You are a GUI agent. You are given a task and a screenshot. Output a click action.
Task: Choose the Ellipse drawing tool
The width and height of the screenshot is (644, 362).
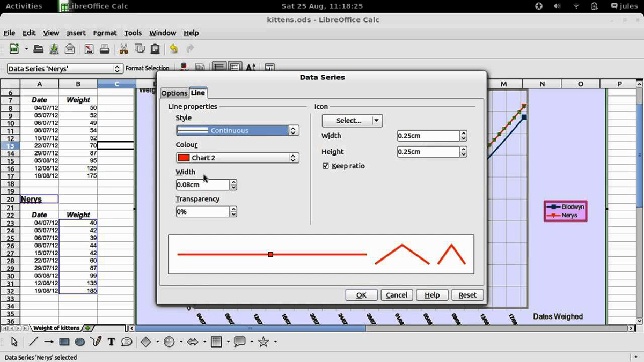pos(80,342)
